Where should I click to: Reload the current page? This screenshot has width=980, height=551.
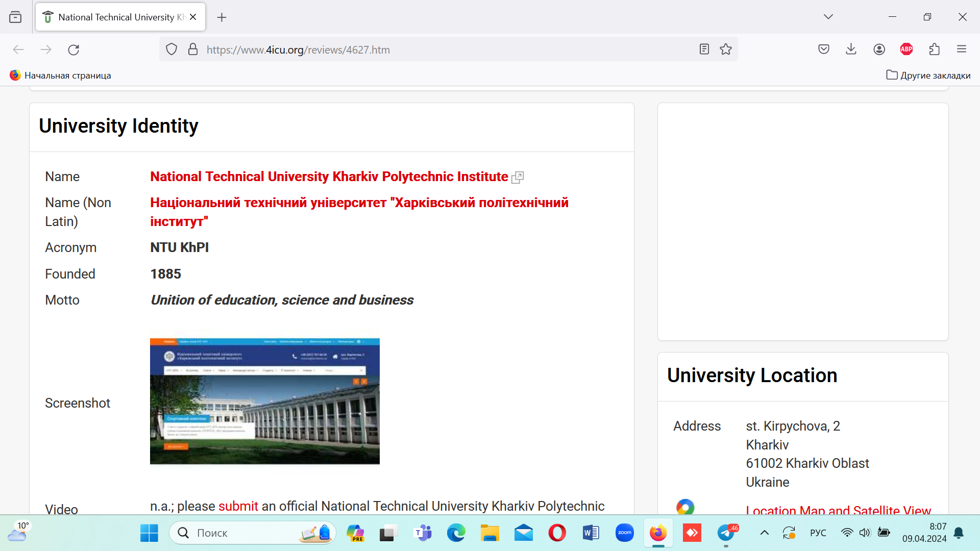(x=73, y=49)
